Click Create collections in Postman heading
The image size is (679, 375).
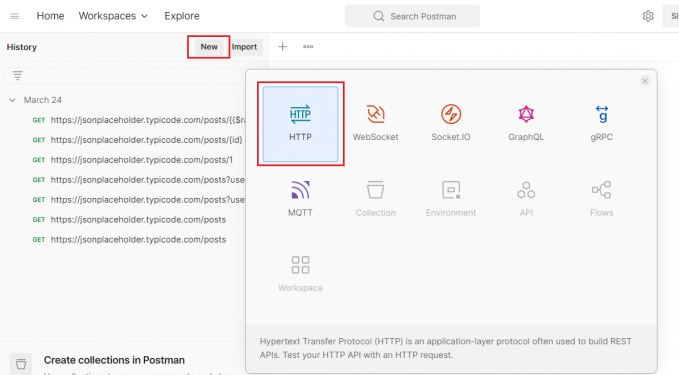tap(114, 360)
